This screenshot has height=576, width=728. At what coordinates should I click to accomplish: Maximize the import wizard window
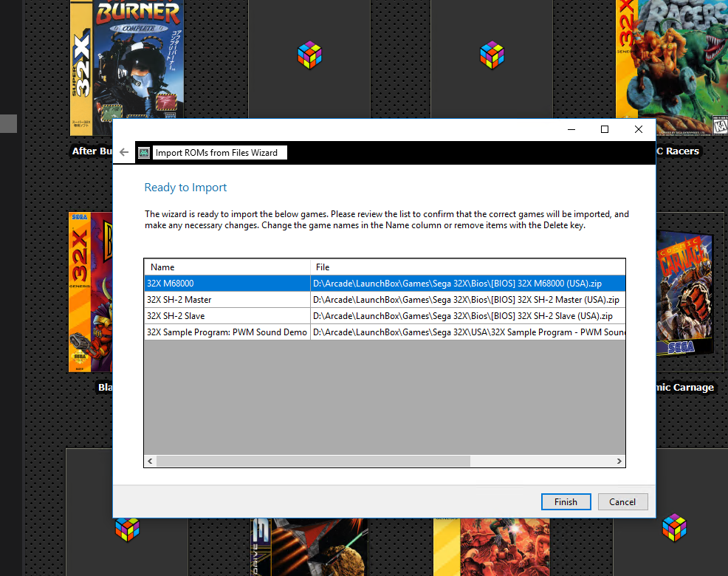[605, 130]
